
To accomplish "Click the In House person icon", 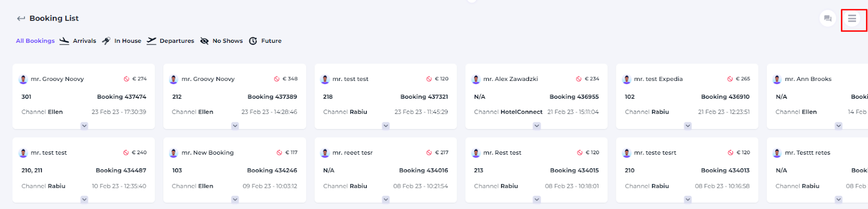I will click(106, 41).
